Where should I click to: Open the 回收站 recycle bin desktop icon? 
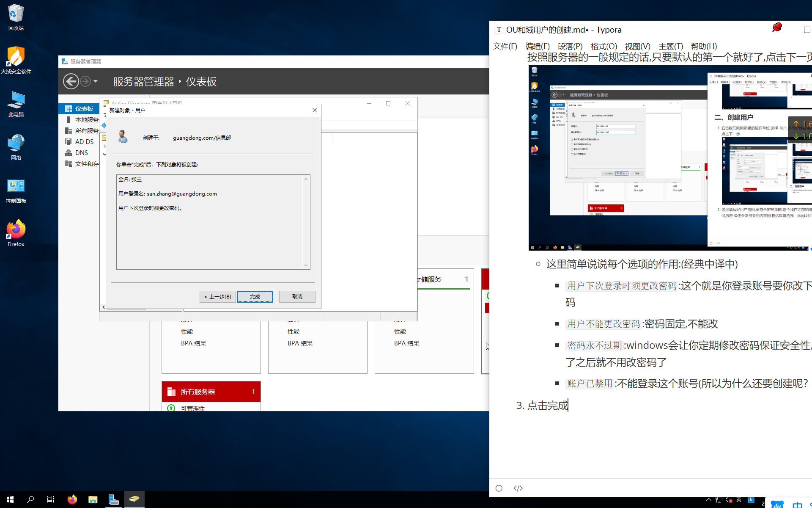[x=16, y=18]
